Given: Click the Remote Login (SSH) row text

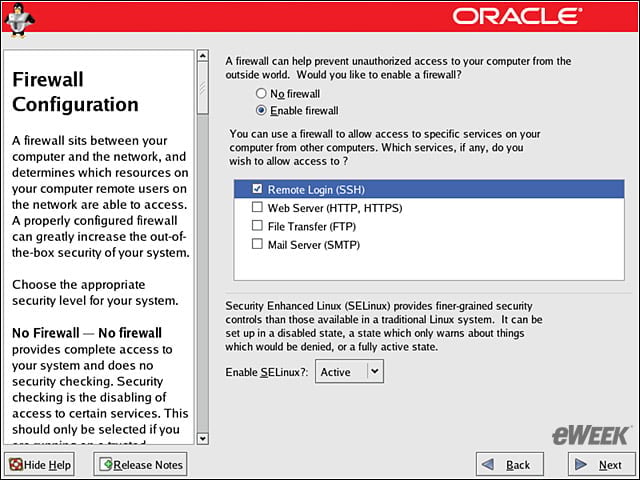Looking at the screenshot, I should 316,190.
